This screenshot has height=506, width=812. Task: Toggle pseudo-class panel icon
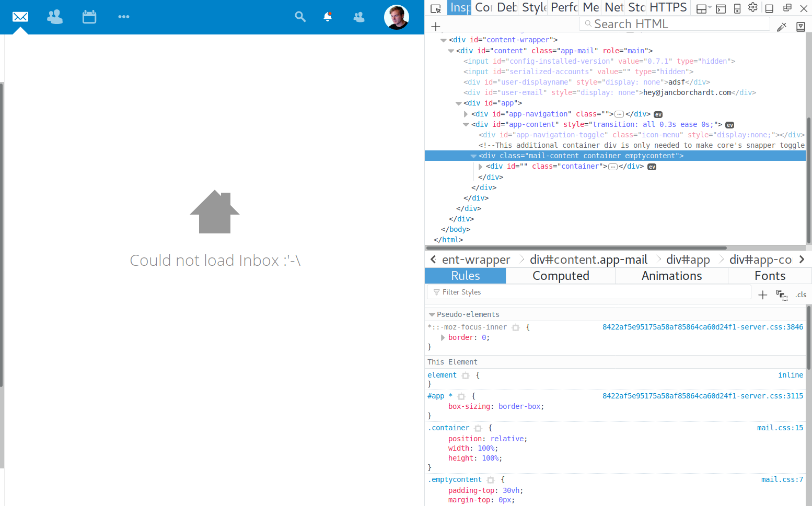782,295
